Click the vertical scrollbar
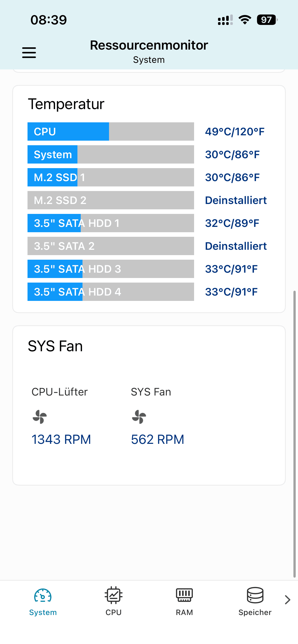Viewport: 298px width, 644px height. click(294, 434)
